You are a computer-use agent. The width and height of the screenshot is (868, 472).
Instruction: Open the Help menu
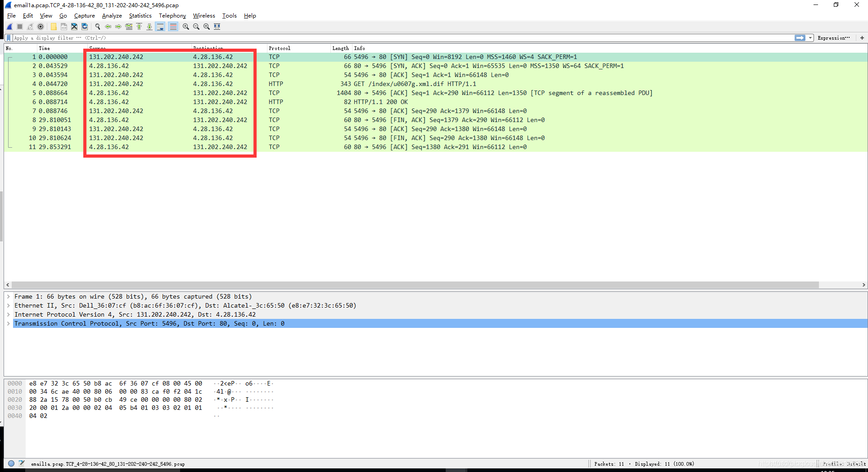point(250,16)
